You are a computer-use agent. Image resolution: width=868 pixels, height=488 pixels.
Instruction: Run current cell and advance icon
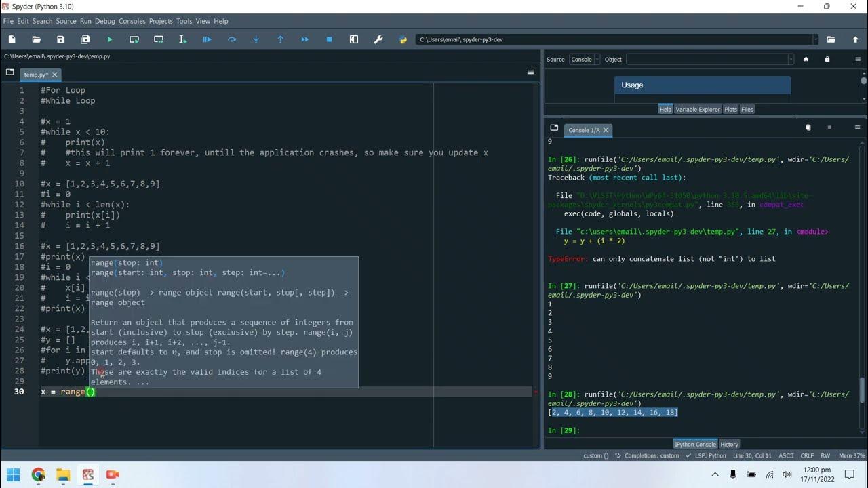159,39
